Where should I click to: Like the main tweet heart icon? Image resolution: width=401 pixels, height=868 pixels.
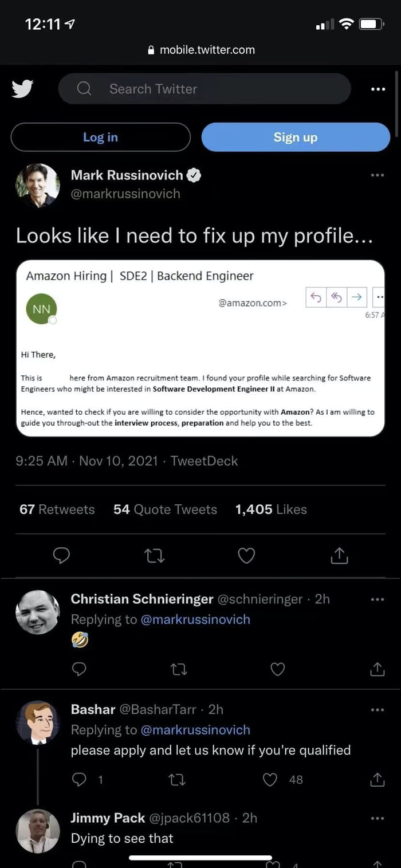click(x=246, y=555)
